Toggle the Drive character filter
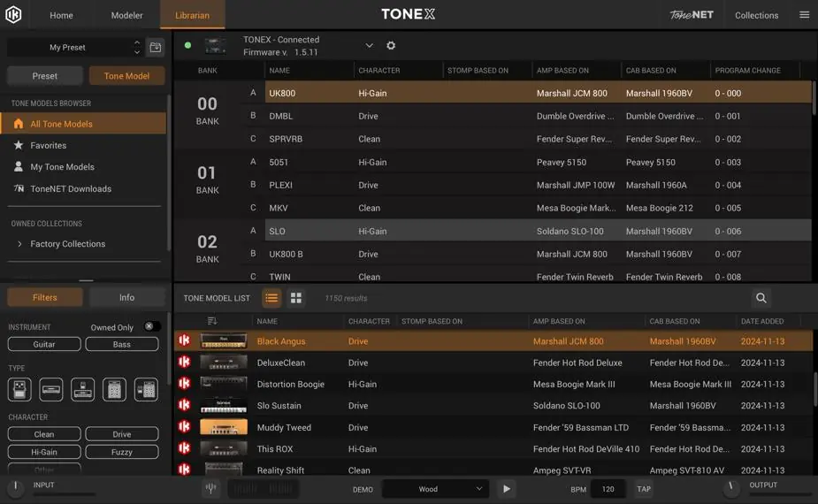This screenshot has height=504, width=818. [121, 434]
